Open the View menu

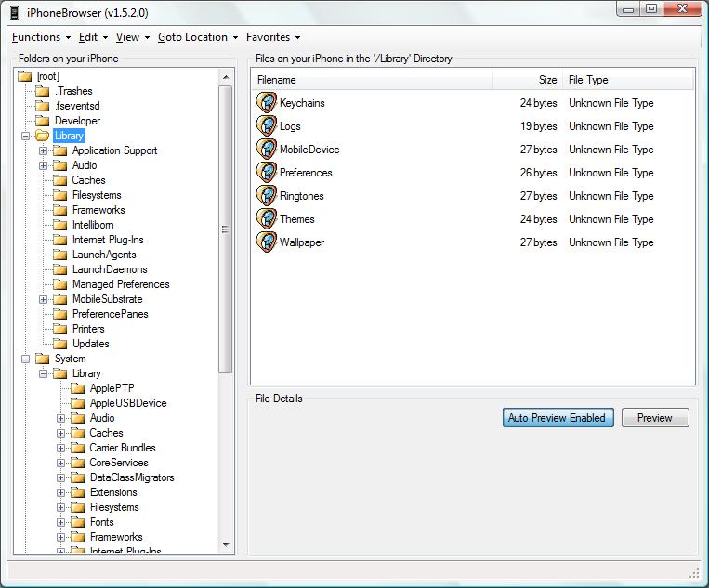coord(133,37)
